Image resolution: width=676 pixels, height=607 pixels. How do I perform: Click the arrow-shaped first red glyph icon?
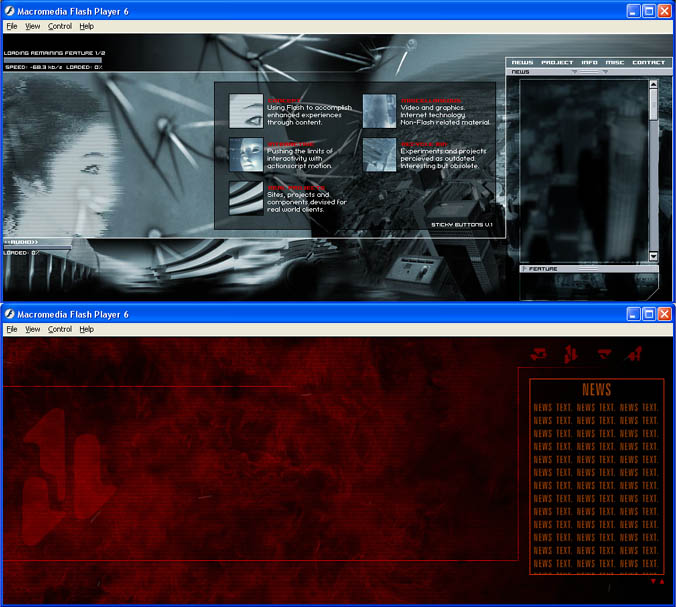(539, 354)
